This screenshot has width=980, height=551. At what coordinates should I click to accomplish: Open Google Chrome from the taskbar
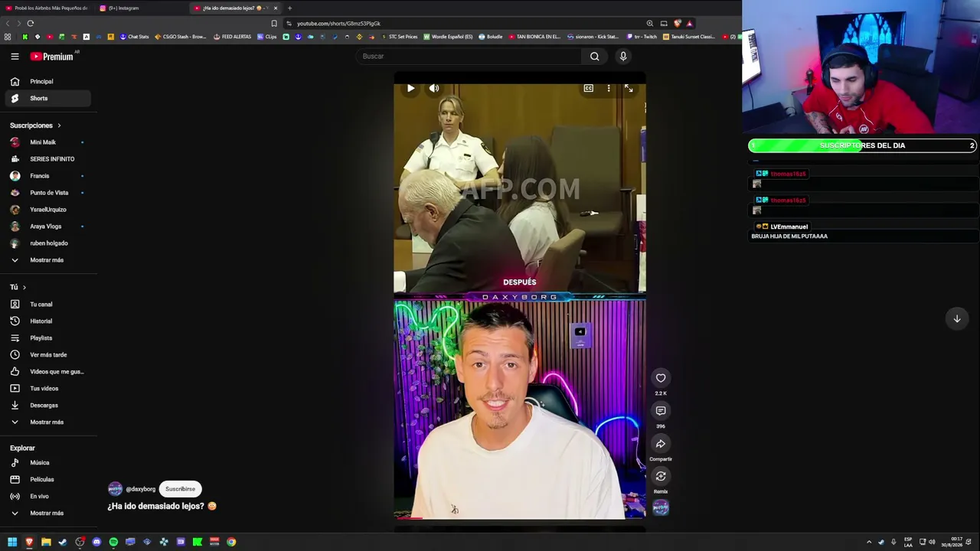(x=231, y=542)
